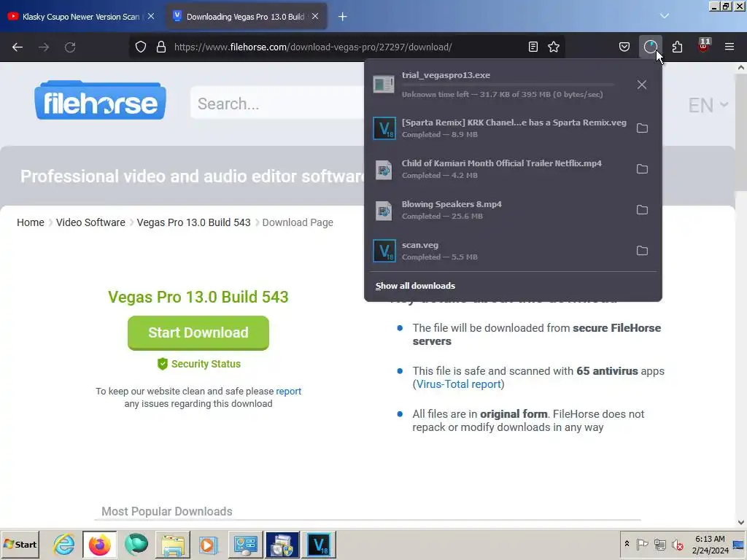Switch to Firefox in the taskbar
The image size is (747, 560).
[99, 545]
